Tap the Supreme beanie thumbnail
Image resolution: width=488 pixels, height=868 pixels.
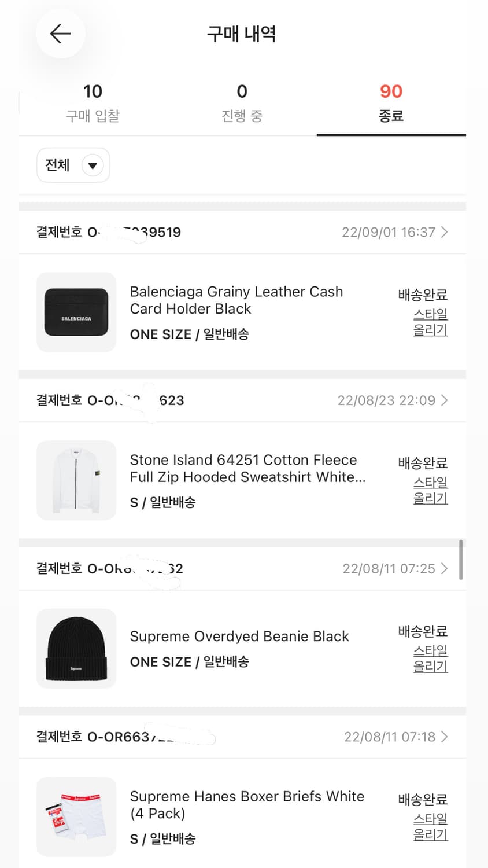[x=76, y=649]
